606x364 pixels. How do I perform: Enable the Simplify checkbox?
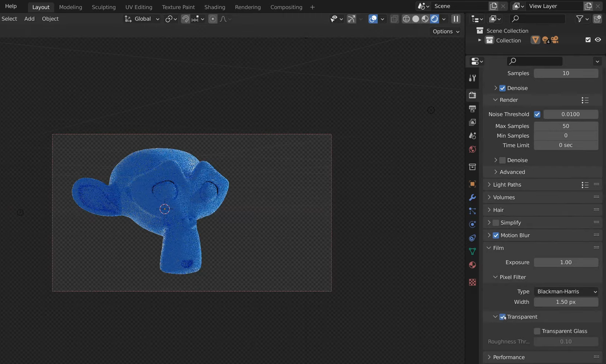click(x=496, y=223)
